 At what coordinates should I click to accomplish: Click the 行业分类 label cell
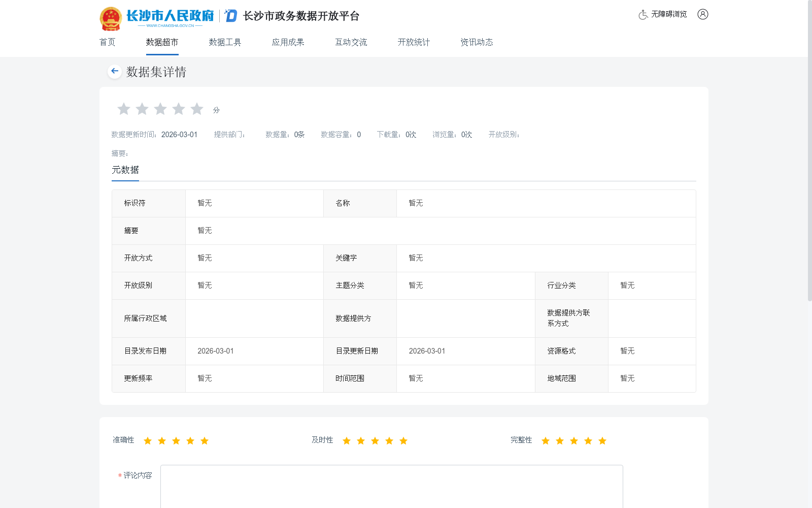[571, 285]
